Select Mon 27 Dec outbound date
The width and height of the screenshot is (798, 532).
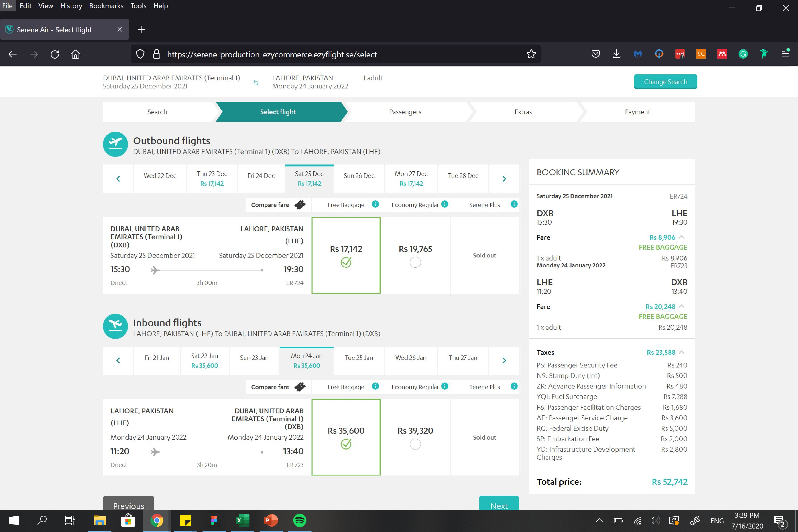pos(411,179)
